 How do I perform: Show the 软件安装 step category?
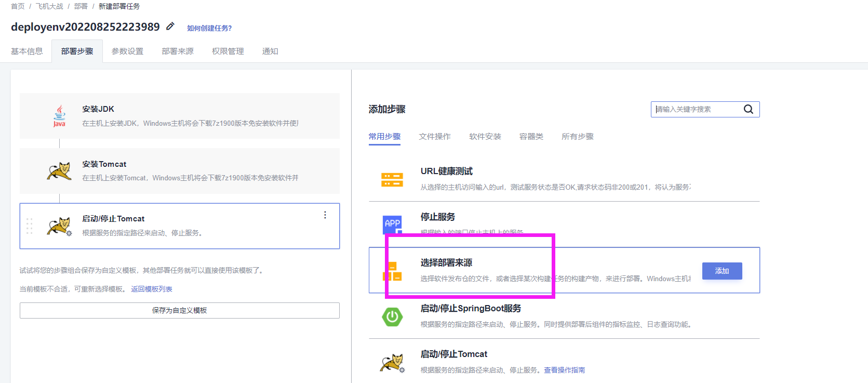pos(486,137)
